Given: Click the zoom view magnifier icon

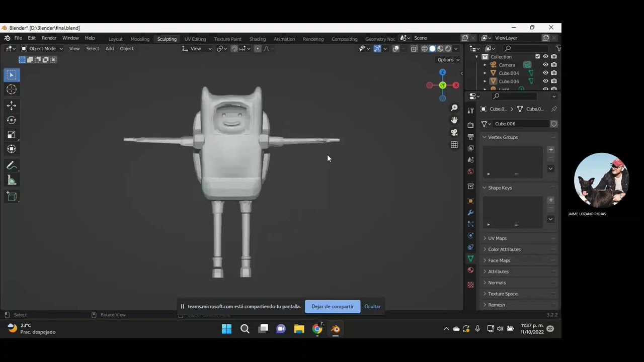Looking at the screenshot, I should click(x=454, y=108).
